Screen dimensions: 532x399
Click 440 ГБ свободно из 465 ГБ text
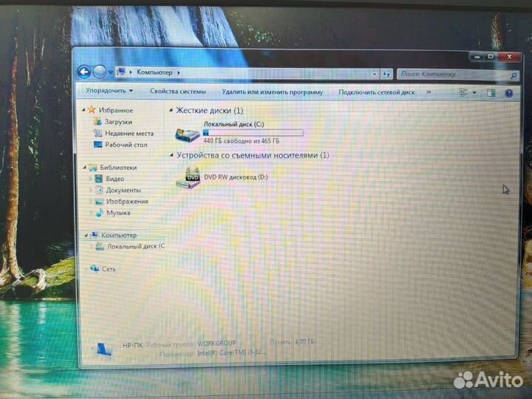(x=241, y=140)
